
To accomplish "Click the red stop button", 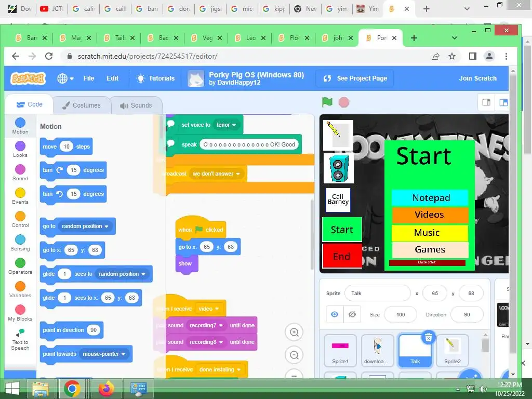I will pyautogui.click(x=344, y=102).
